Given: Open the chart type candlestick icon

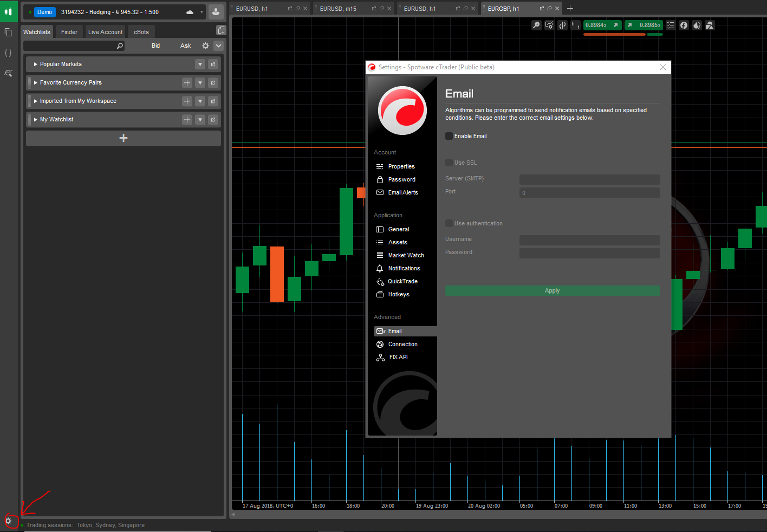Looking at the screenshot, I should click(562, 25).
